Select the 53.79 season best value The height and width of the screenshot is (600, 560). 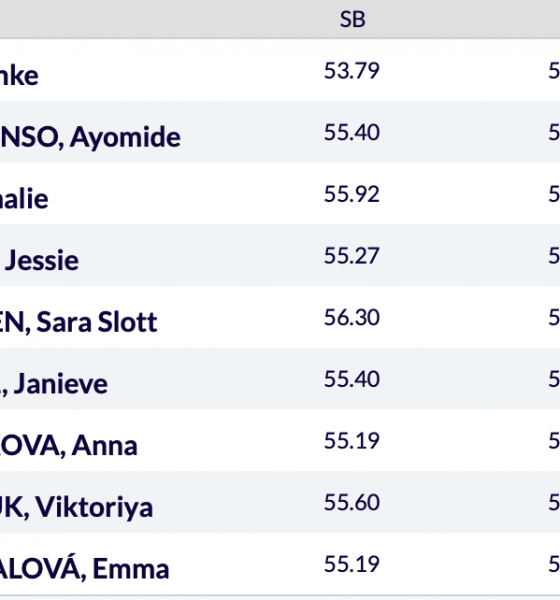pyautogui.click(x=352, y=71)
